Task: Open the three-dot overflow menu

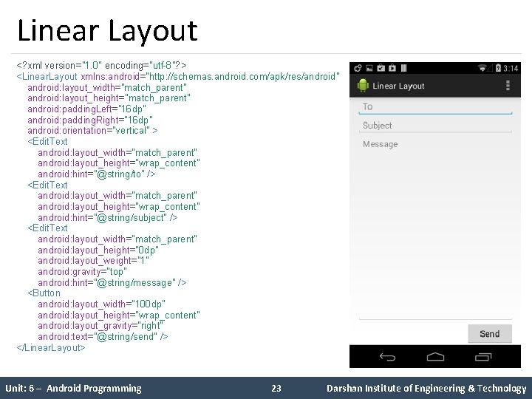Action: [508, 86]
